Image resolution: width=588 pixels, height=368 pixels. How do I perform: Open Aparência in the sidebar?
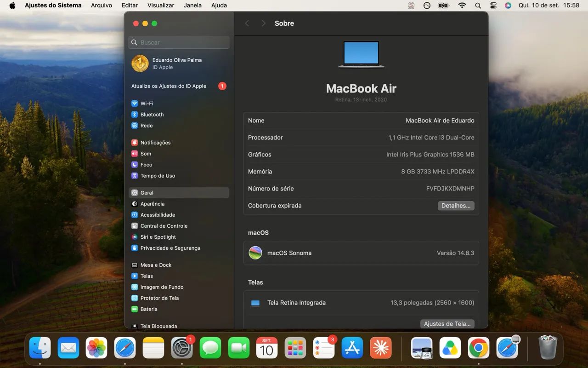click(x=179, y=204)
